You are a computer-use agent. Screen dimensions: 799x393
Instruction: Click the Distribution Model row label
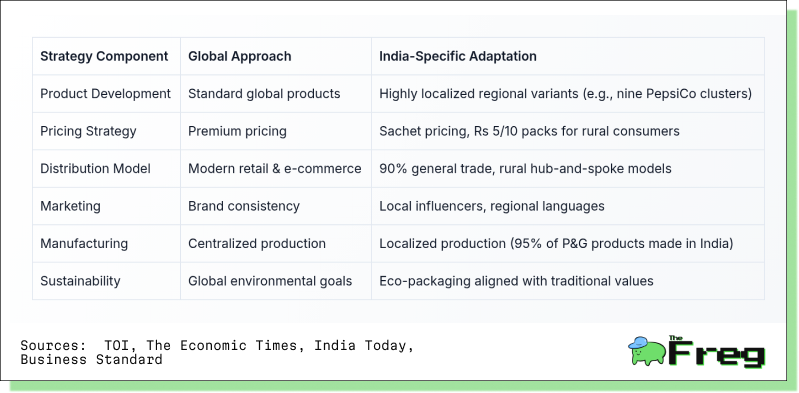point(95,169)
